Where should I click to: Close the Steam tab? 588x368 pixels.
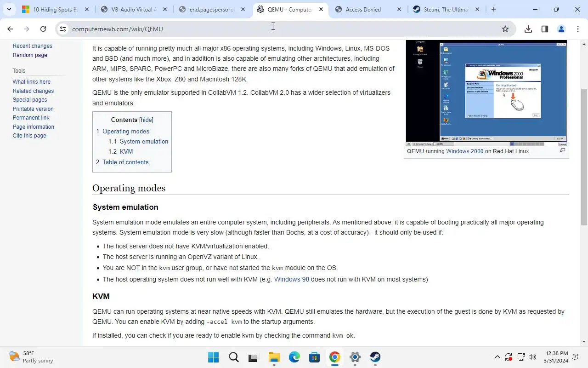tap(477, 9)
